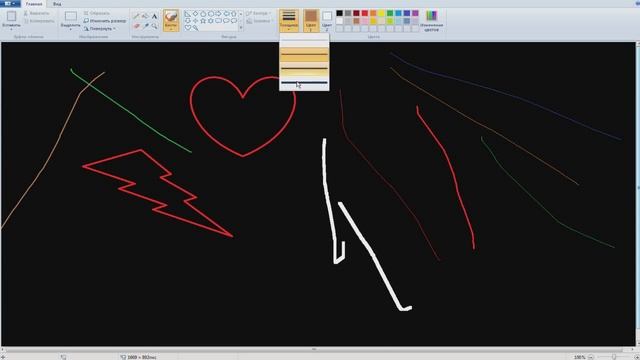Viewport: 640px width, 360px height.
Task: Expand the shapes gallery more arrow
Action: pos(241,27)
